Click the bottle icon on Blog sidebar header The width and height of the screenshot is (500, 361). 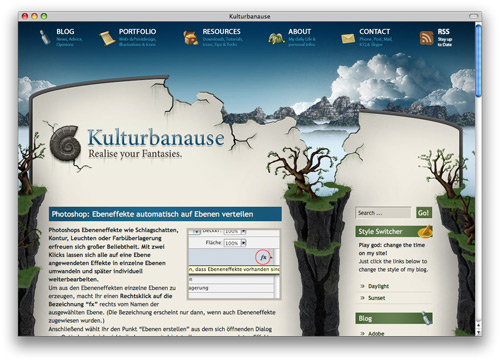(427, 318)
